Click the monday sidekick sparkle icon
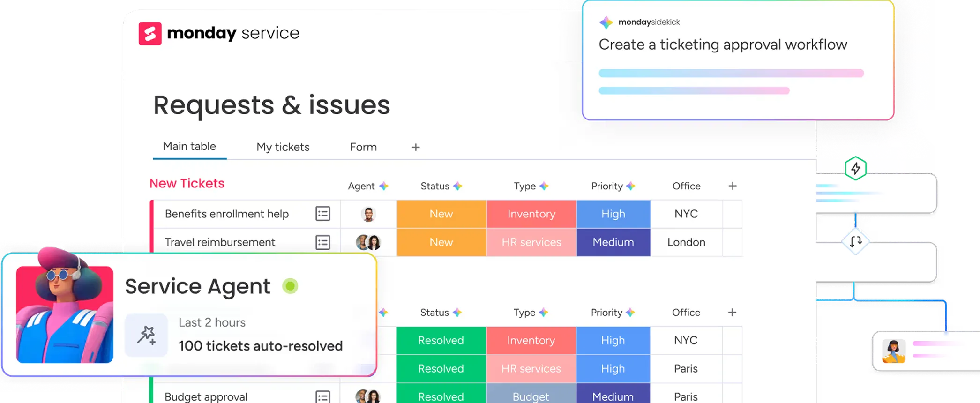This screenshot has height=403, width=980. [606, 22]
